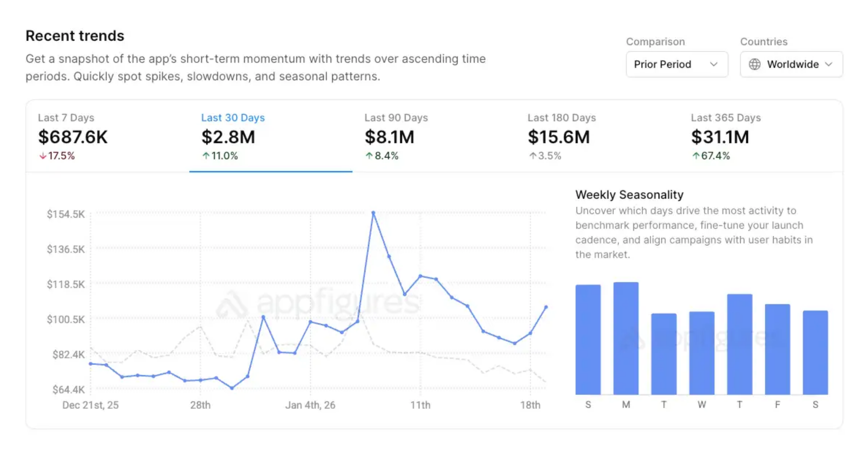Image resolution: width=868 pixels, height=456 pixels.
Task: Click the last data point on blue line
Action: point(546,307)
